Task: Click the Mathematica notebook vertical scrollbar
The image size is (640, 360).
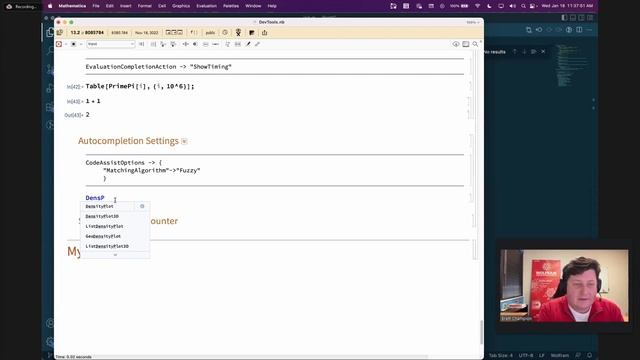Action: tap(481, 332)
